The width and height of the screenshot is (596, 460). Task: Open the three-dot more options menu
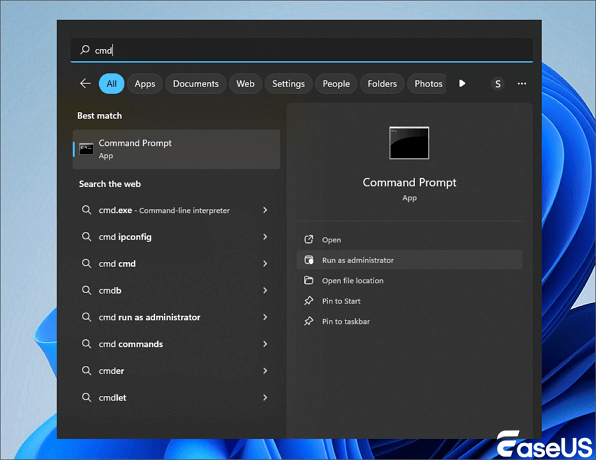pos(522,84)
